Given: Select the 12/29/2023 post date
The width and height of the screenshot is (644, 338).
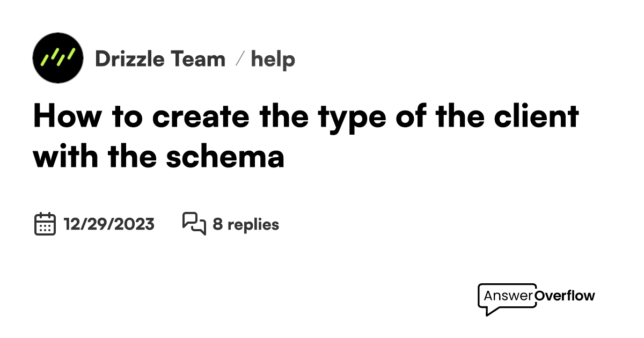Looking at the screenshot, I should [109, 224].
